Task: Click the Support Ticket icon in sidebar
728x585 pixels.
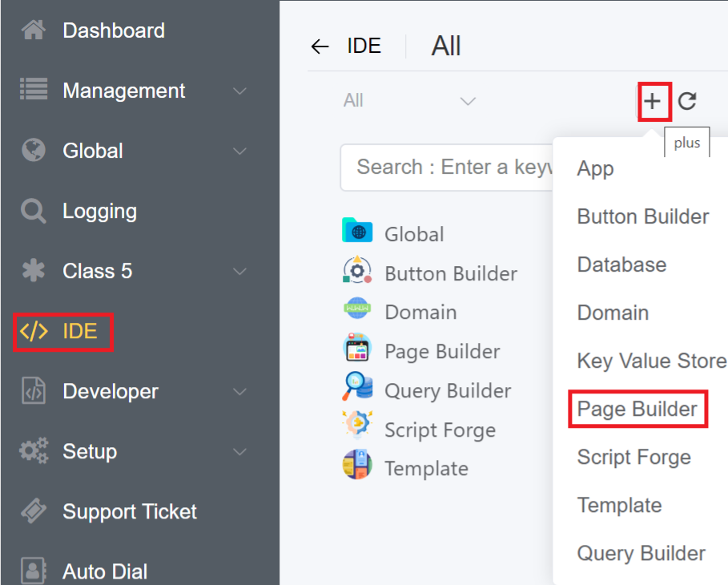Action: click(x=33, y=511)
